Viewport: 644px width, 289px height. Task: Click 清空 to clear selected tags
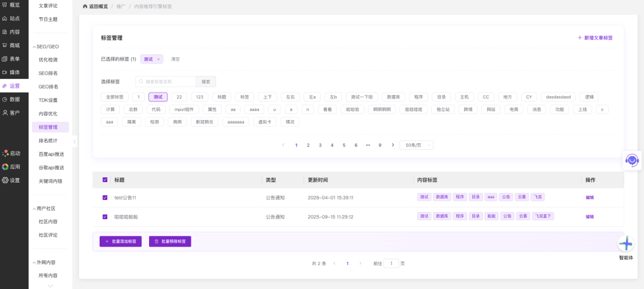pos(175,59)
